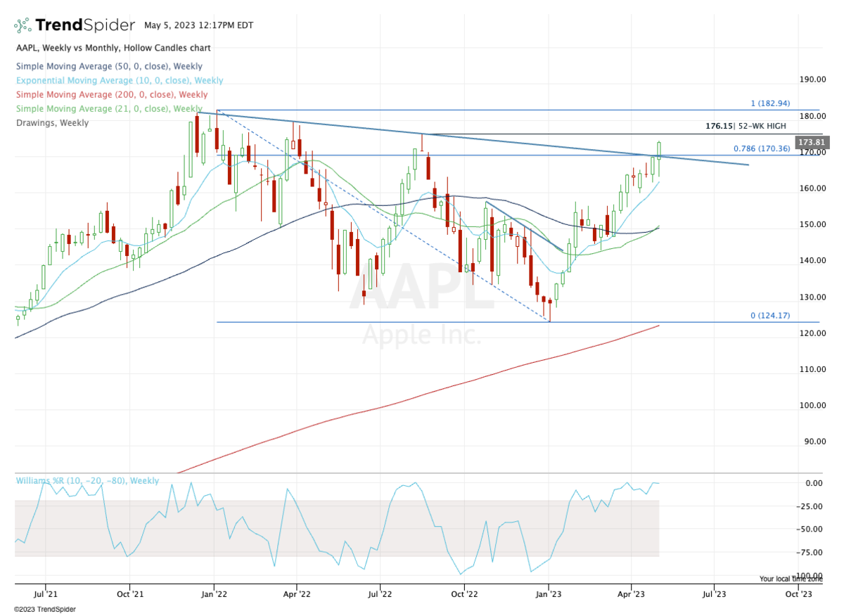Select the Exponential Moving Average (10) legend entry

tap(119, 81)
